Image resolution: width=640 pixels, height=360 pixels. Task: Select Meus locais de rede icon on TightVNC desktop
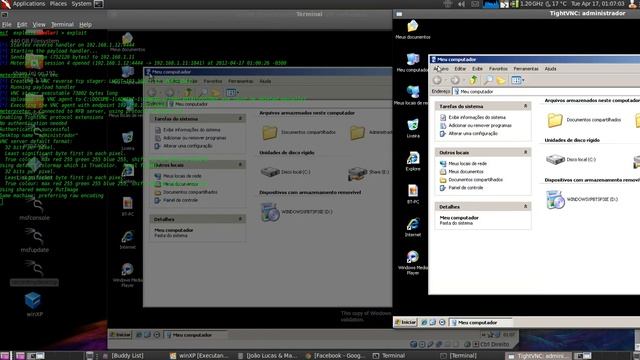413,96
